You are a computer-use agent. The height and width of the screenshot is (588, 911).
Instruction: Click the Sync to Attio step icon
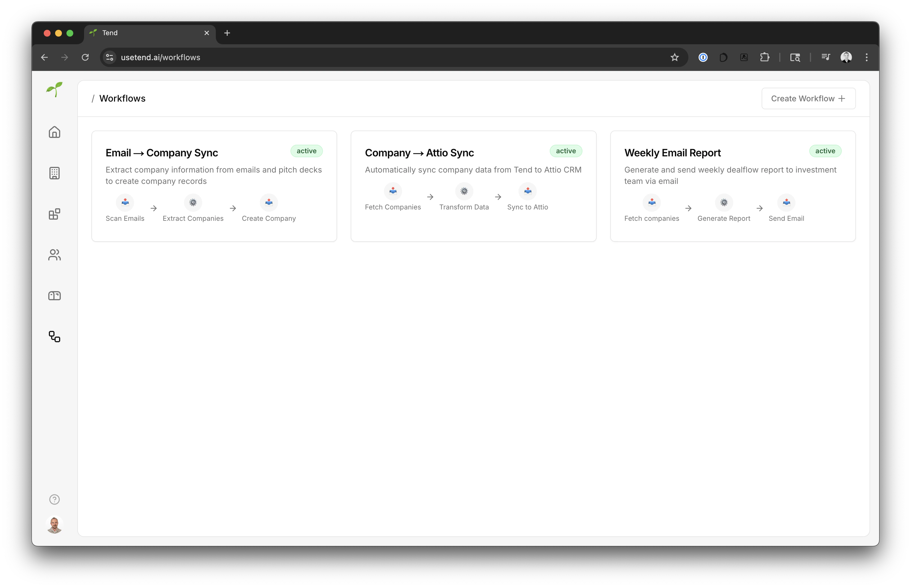click(528, 191)
